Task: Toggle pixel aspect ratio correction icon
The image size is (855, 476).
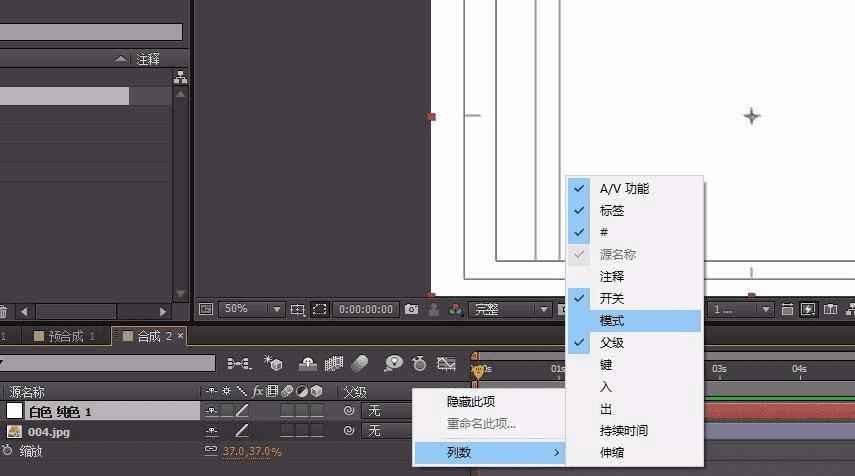Action: [x=787, y=310]
